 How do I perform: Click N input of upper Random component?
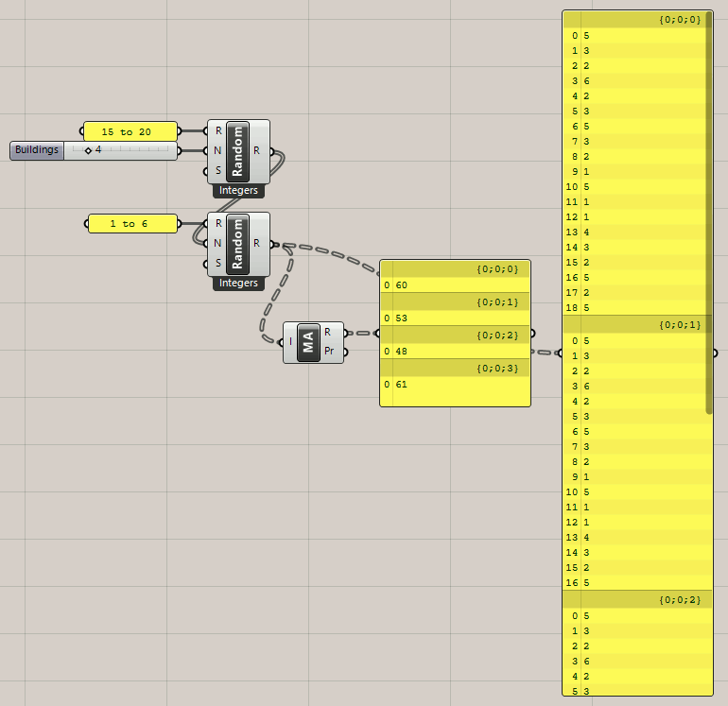[217, 151]
